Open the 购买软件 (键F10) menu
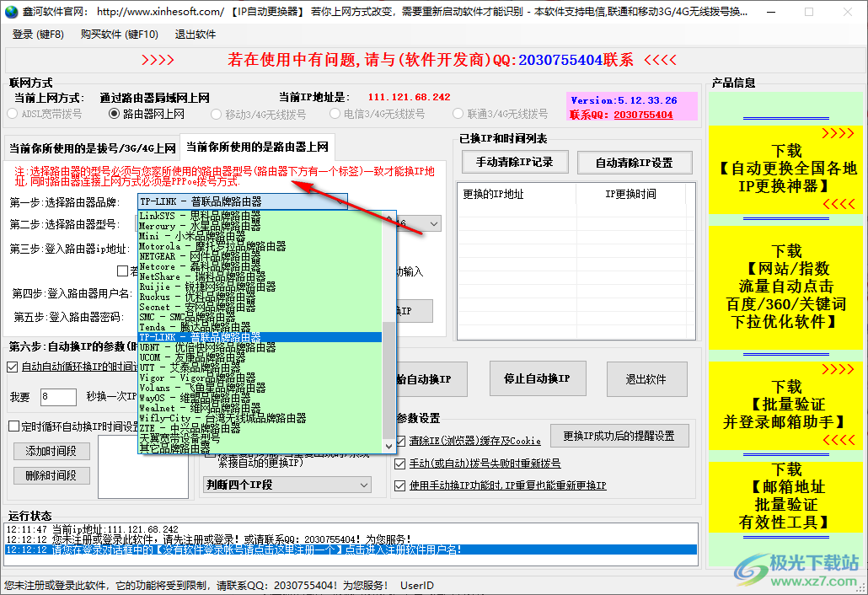Viewport: 868px width, 595px height. point(119,35)
